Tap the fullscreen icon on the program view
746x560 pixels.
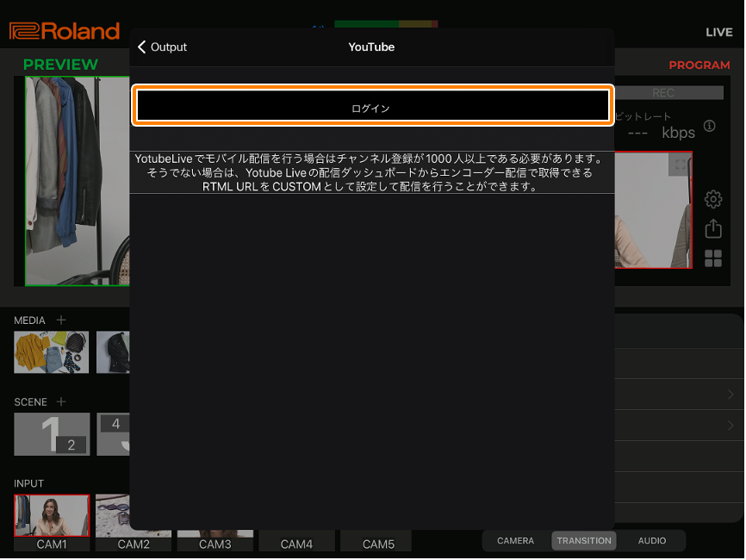(681, 165)
